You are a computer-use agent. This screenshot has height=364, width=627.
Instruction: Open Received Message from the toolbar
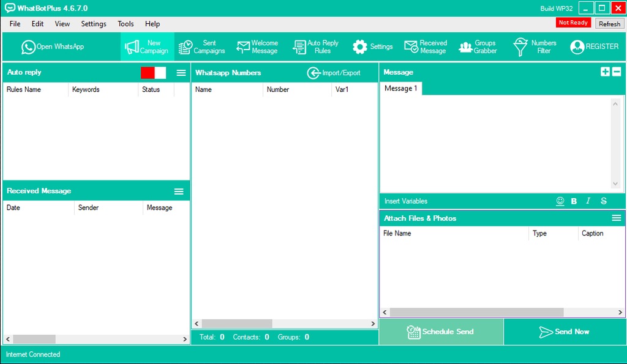pos(425,46)
